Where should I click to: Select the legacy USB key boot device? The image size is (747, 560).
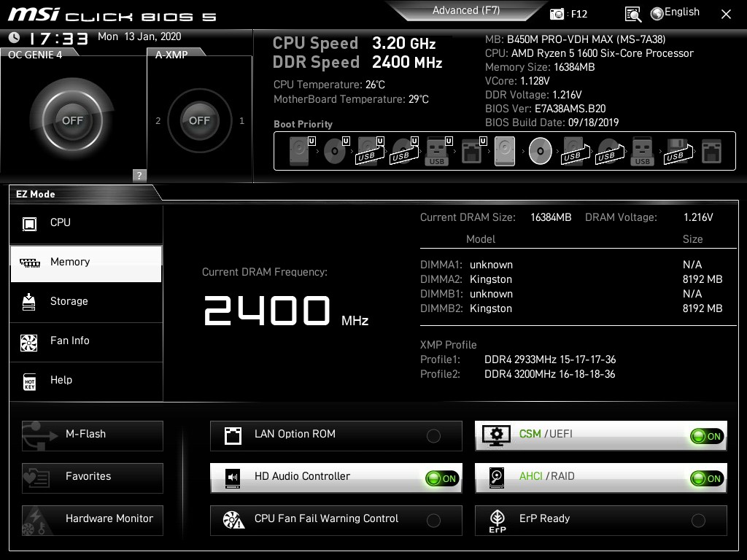click(x=642, y=151)
